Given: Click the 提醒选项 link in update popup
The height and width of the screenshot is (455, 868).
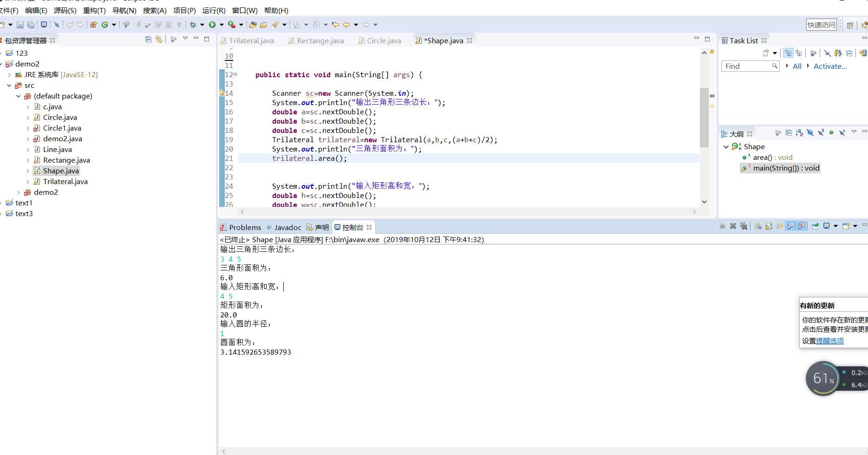Looking at the screenshot, I should point(829,341).
